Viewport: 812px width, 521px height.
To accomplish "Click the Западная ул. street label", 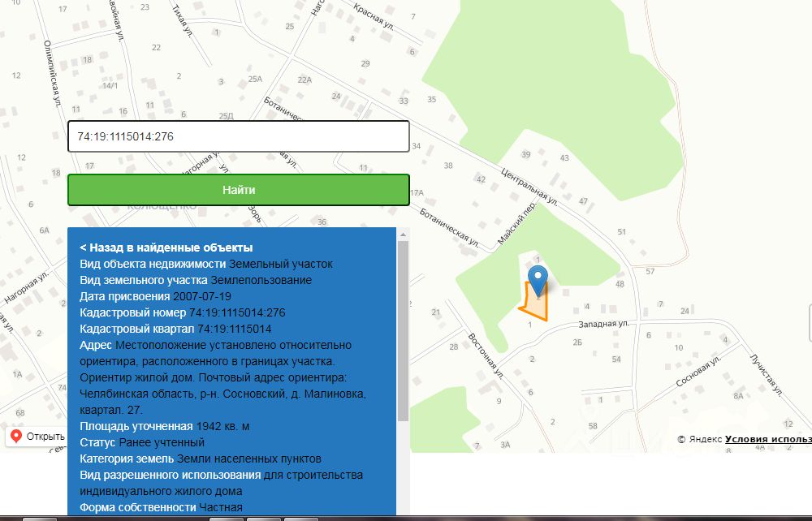I will [603, 324].
